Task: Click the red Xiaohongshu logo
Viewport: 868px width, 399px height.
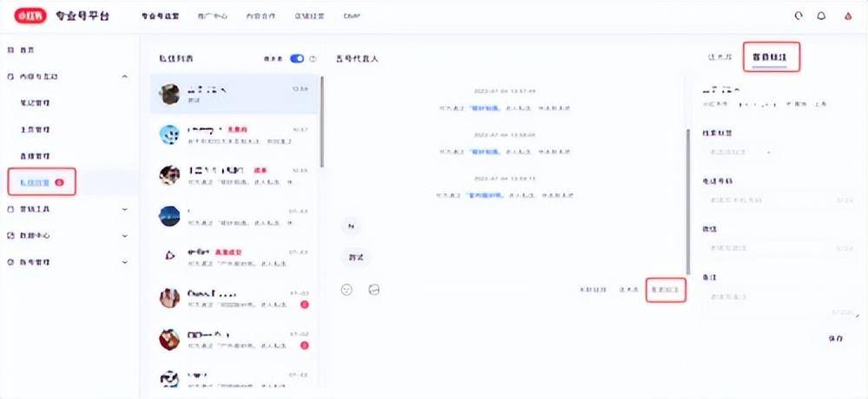Action: coord(30,16)
